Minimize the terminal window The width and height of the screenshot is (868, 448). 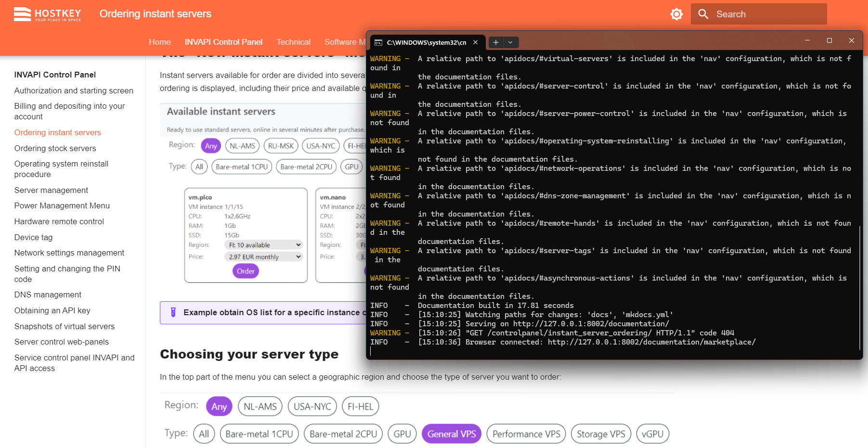807,41
